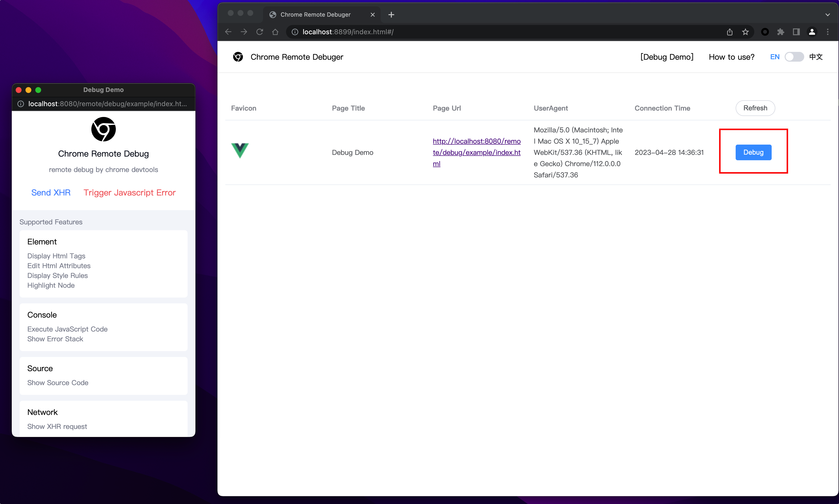
Task: Select the Chrome Remote Debuger tab
Action: [x=315, y=15]
